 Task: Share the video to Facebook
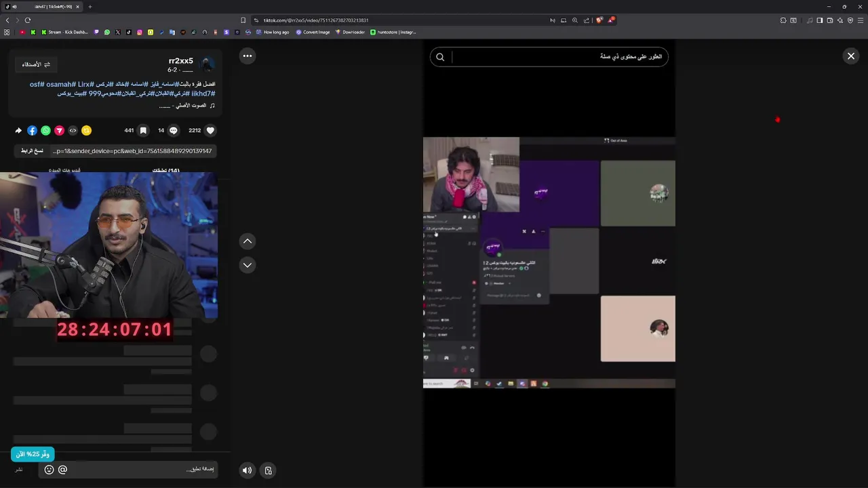(32, 130)
